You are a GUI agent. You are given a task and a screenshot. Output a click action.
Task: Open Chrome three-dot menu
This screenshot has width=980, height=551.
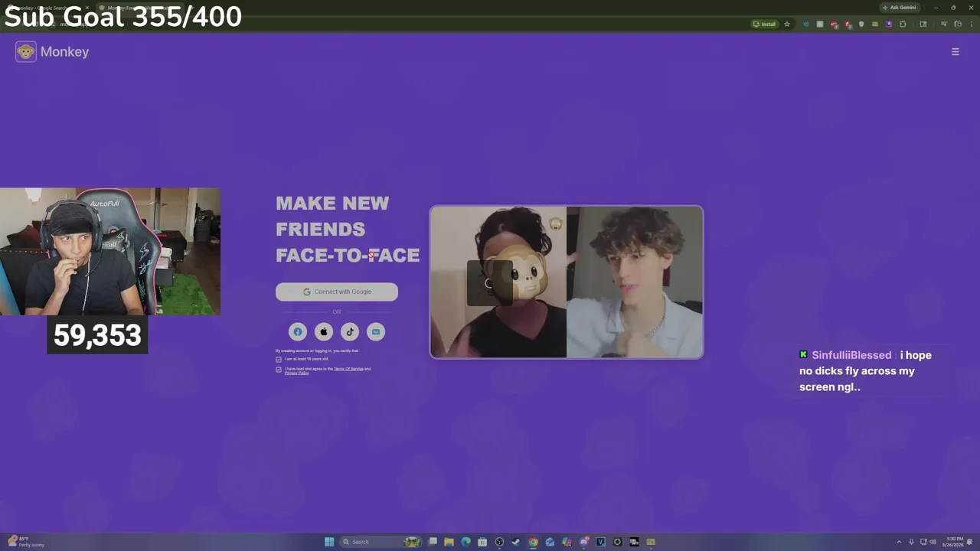972,24
